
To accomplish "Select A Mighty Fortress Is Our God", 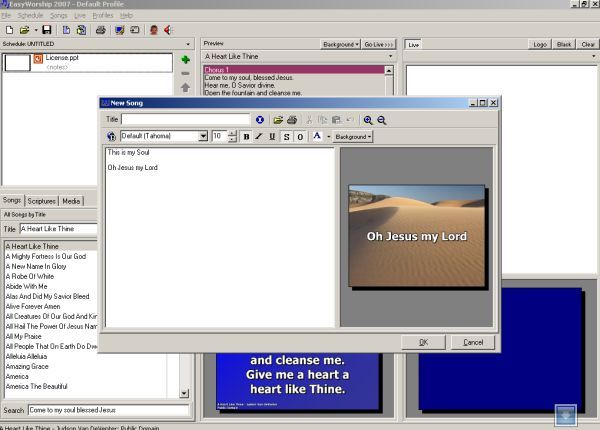I will click(x=46, y=256).
